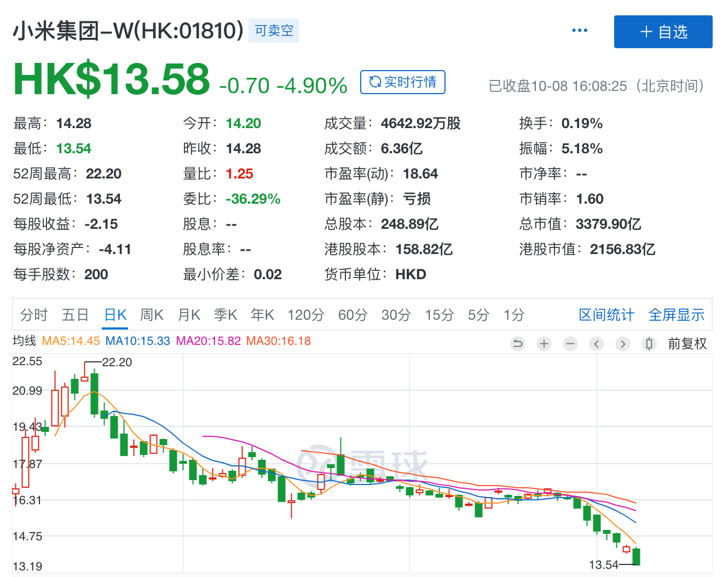Select the candlestick display style icon
This screenshot has height=577, width=728.
[x=649, y=344]
